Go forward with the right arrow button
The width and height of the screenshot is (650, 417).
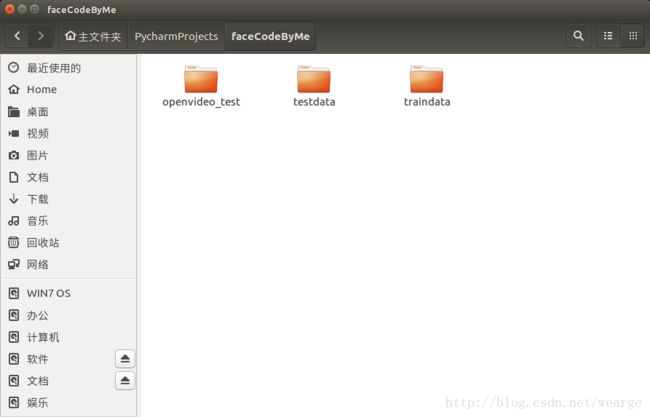(40, 36)
